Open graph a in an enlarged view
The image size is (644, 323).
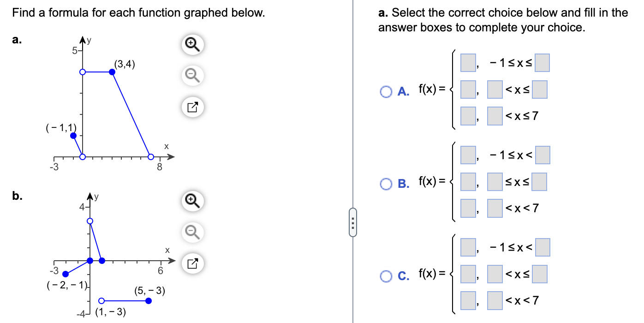(x=192, y=107)
